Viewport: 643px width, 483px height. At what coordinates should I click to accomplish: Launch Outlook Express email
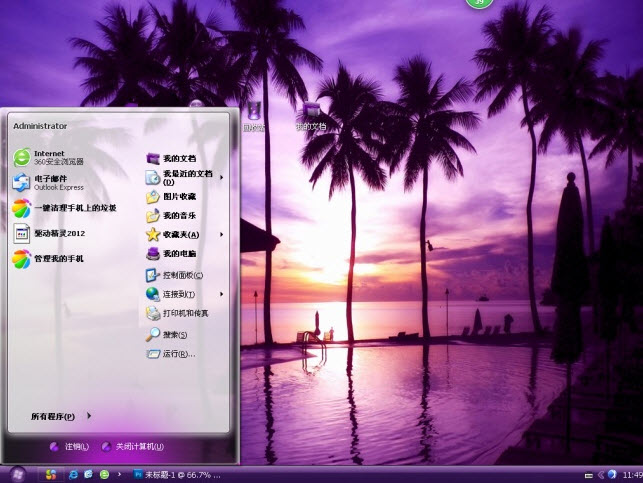click(x=50, y=182)
